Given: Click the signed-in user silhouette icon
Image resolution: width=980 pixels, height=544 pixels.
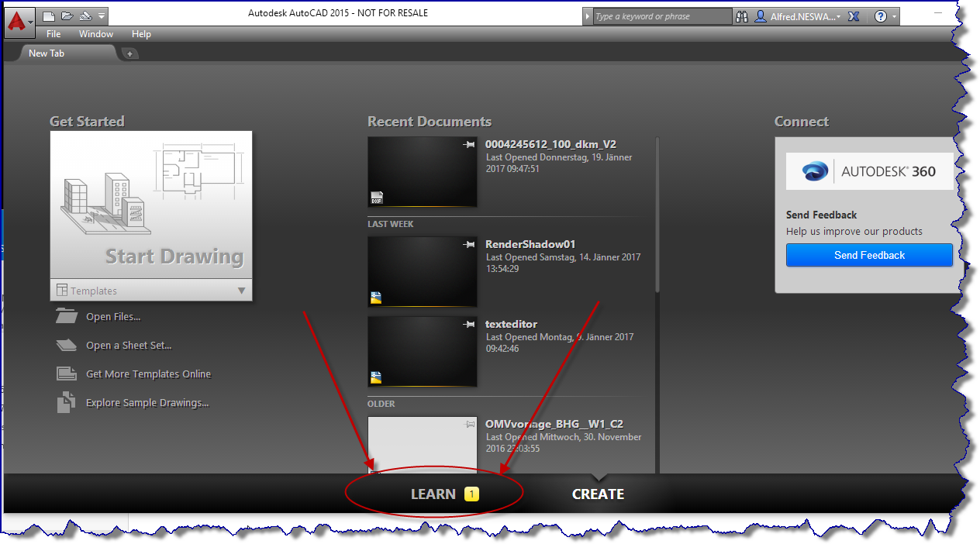Looking at the screenshot, I should [x=761, y=16].
